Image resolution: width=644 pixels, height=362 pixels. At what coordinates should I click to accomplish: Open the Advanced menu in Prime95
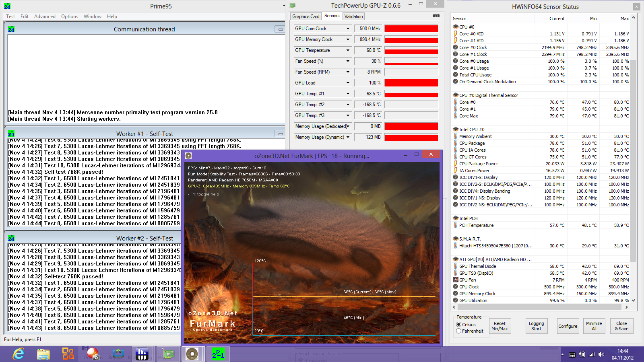tap(45, 16)
